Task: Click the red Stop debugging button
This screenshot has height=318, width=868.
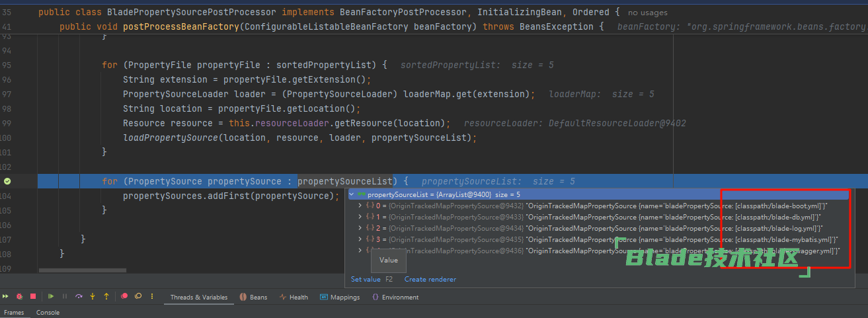Action: (x=32, y=297)
